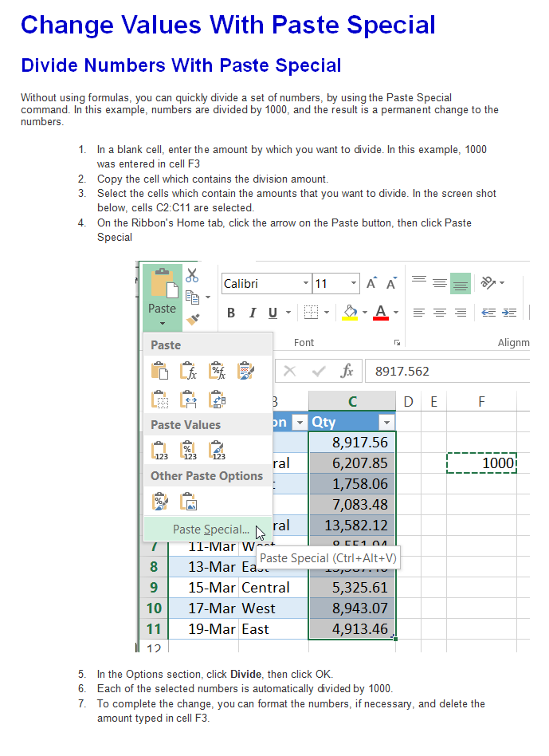The width and height of the screenshot is (549, 756).
Task: Click cell with value 4,913.46
Action: 352,628
